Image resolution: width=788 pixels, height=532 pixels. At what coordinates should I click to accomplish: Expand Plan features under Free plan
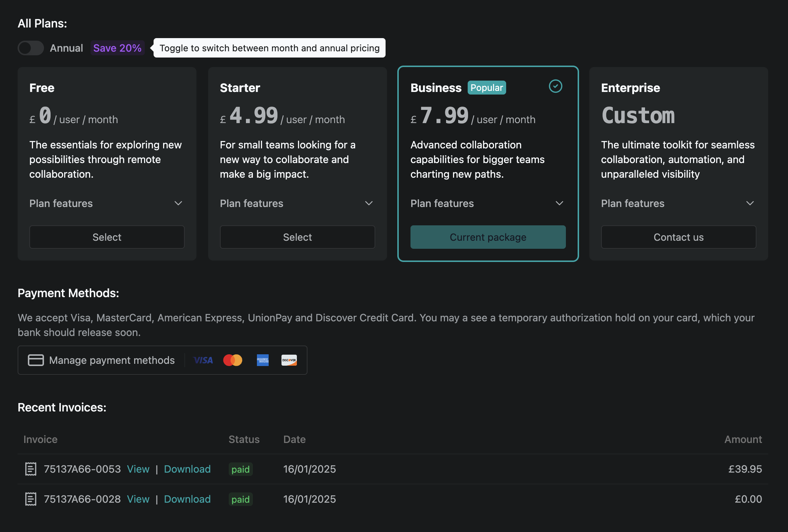point(107,203)
